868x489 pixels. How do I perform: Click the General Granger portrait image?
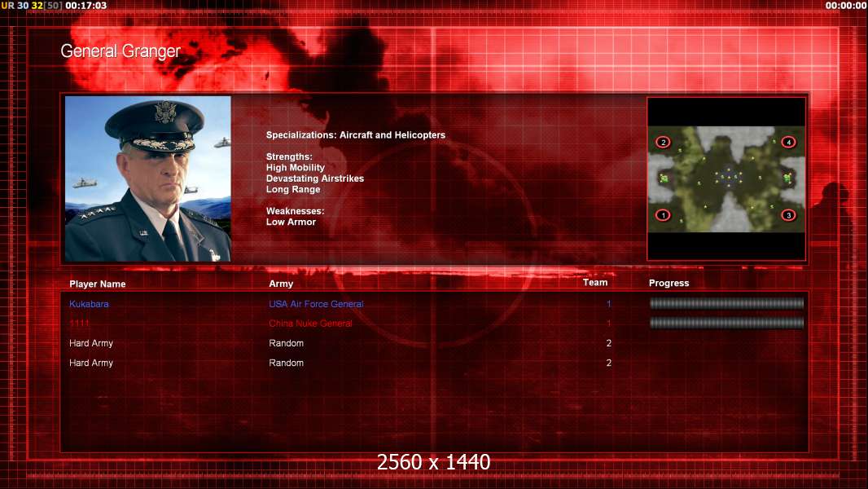(x=148, y=178)
